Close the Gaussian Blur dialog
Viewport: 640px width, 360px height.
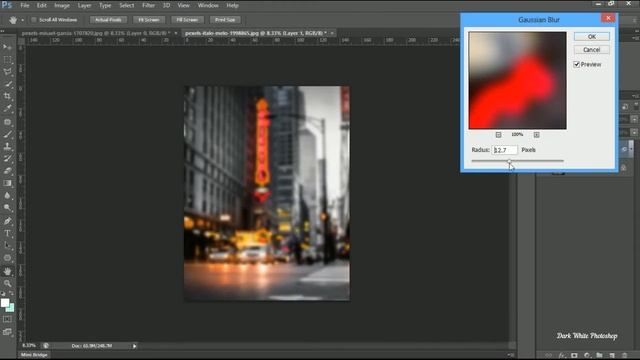(608, 18)
